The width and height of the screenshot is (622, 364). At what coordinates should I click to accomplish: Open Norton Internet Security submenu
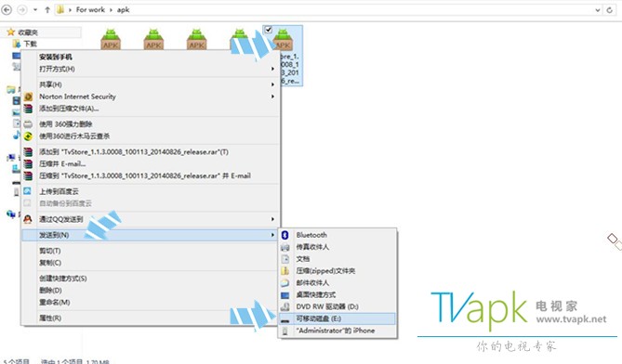(x=151, y=97)
